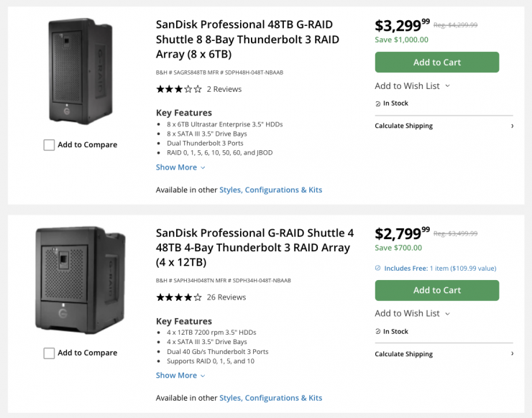The width and height of the screenshot is (532, 418).
Task: Open the G-RAID Shuttle 4 product title
Action: click(254, 247)
